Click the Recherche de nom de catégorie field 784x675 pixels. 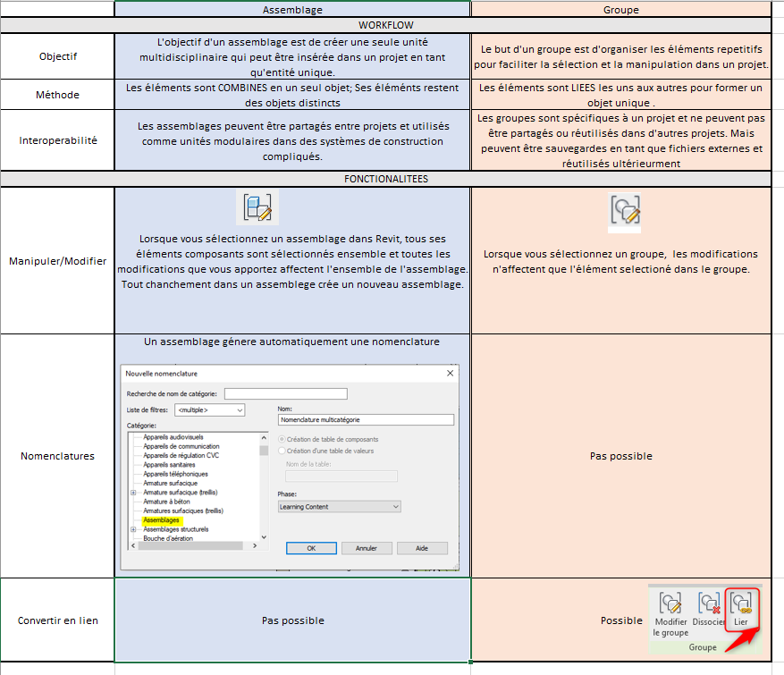coord(285,393)
